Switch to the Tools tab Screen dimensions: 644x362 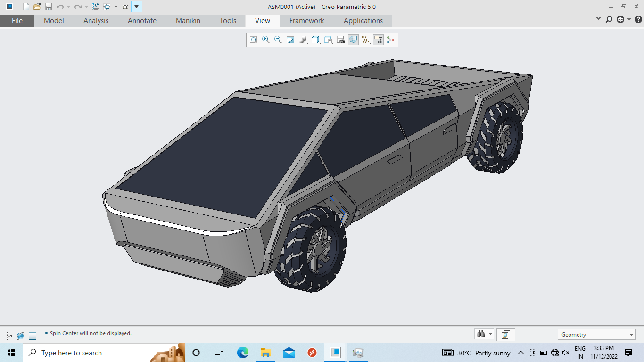coord(228,21)
